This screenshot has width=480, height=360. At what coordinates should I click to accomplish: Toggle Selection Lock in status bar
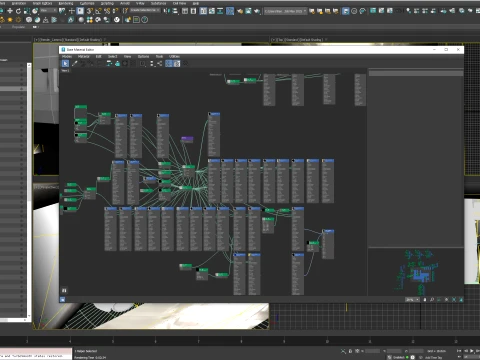click(350, 351)
